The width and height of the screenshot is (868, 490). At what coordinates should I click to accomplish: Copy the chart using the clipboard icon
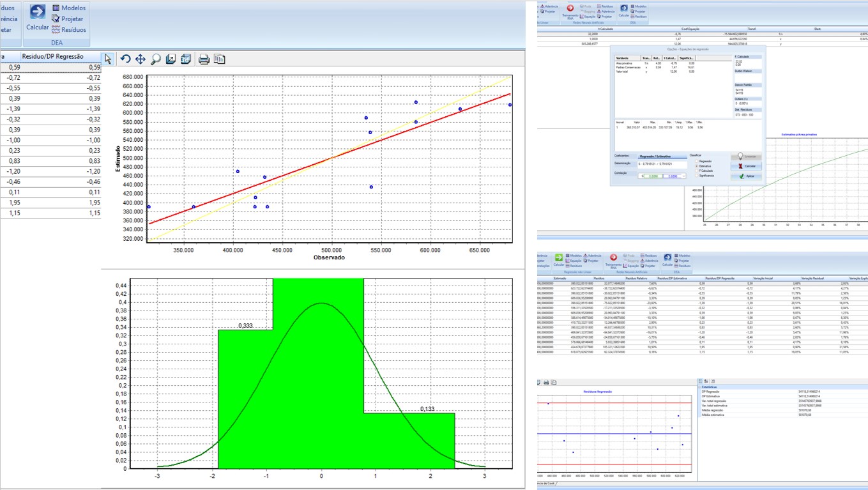coord(219,59)
